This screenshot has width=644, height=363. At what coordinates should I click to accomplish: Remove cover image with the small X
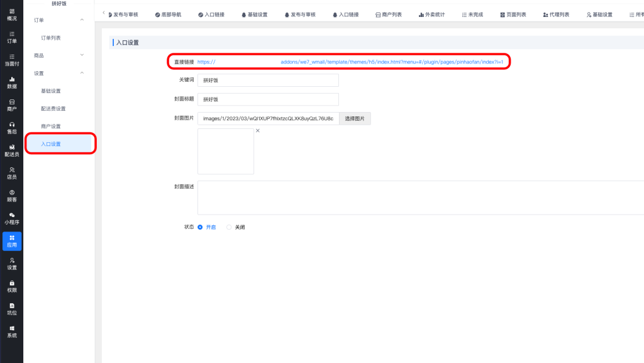point(257,131)
